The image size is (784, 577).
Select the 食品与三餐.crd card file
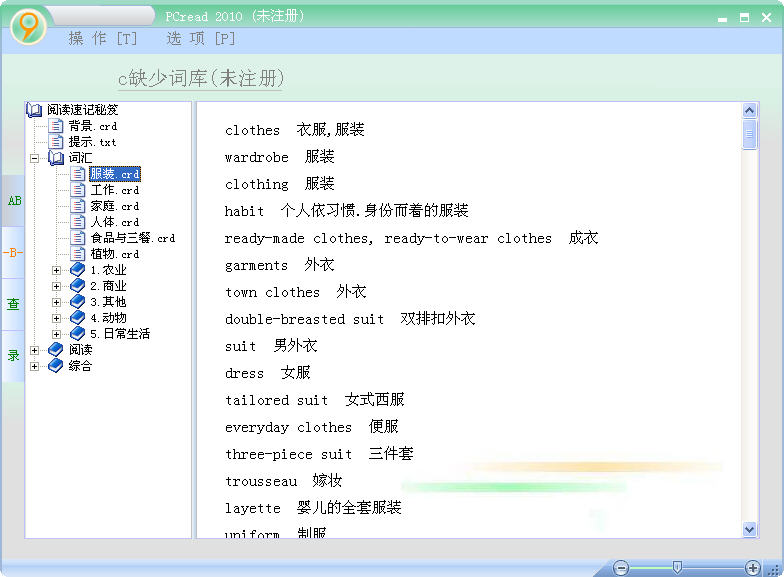pos(132,238)
